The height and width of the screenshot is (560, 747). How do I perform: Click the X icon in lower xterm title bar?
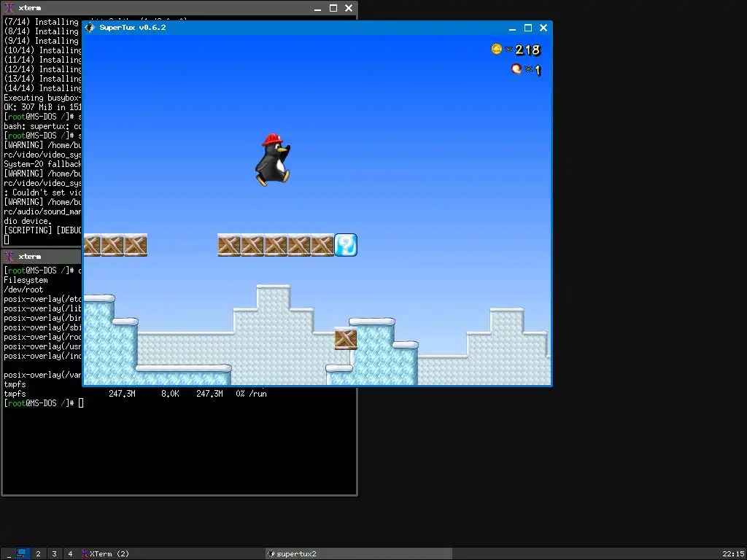tap(9, 257)
